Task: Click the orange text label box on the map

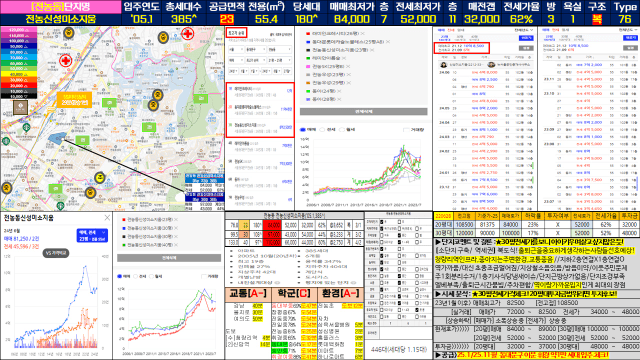Action: [x=74, y=100]
